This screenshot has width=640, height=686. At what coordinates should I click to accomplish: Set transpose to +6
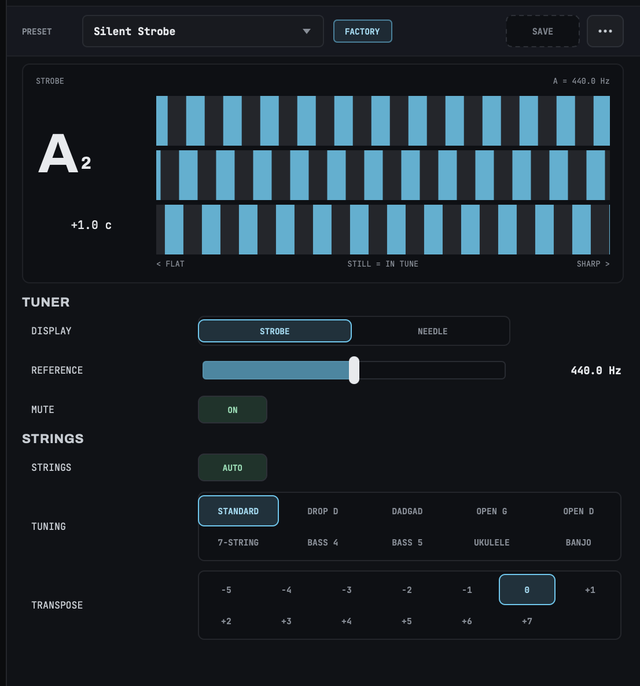tap(467, 621)
